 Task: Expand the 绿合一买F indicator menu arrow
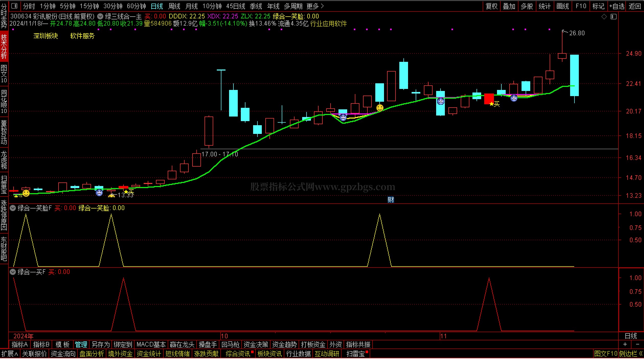tap(13, 272)
